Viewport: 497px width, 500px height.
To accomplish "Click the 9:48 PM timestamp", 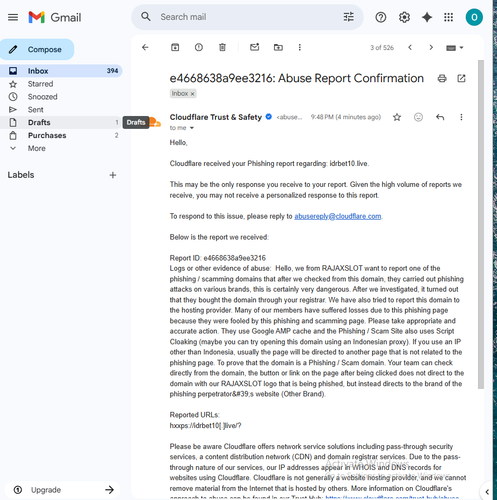I will coord(346,117).
